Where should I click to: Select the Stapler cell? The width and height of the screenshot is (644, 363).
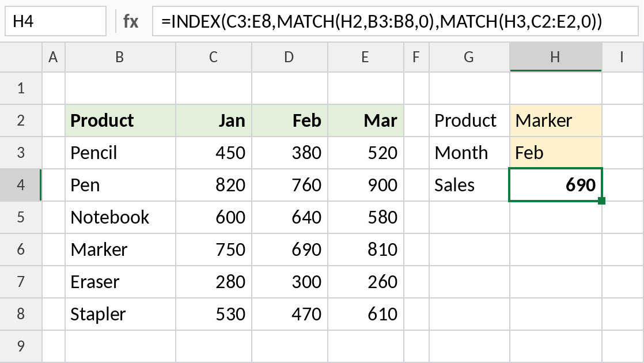coord(120,314)
